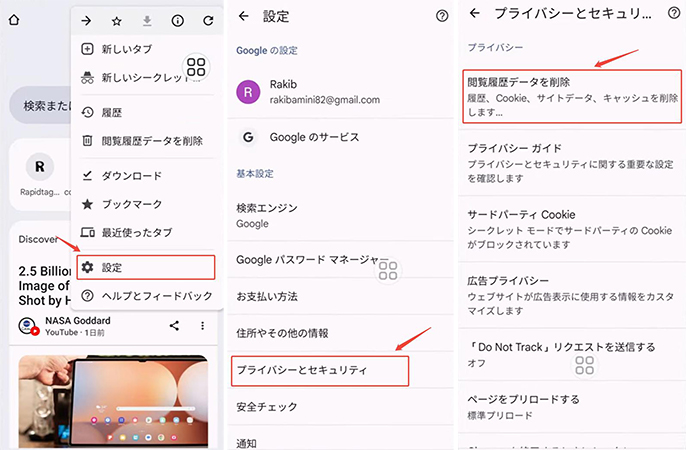Viewport: 686px width, 450px height.
Task: Tap the Google G icon
Action: [248, 137]
